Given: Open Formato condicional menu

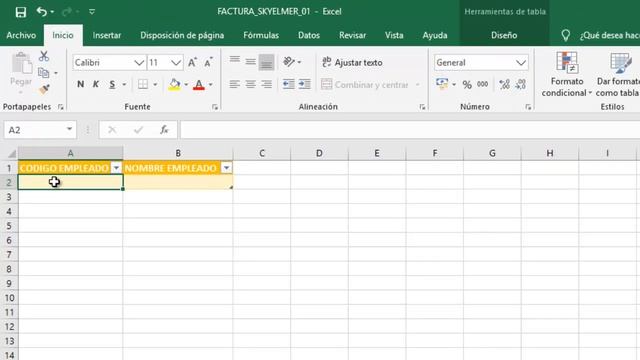Looking at the screenshot, I should point(567,74).
